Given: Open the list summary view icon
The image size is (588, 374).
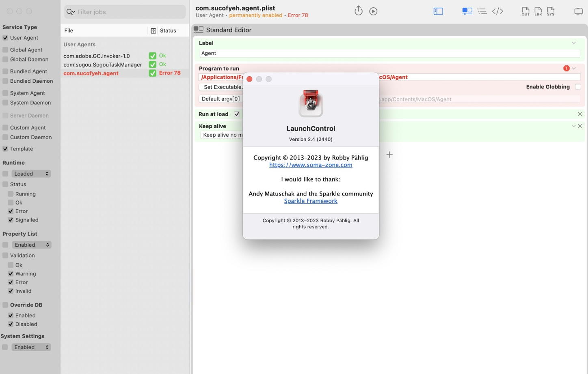Looking at the screenshot, I should point(482,11).
